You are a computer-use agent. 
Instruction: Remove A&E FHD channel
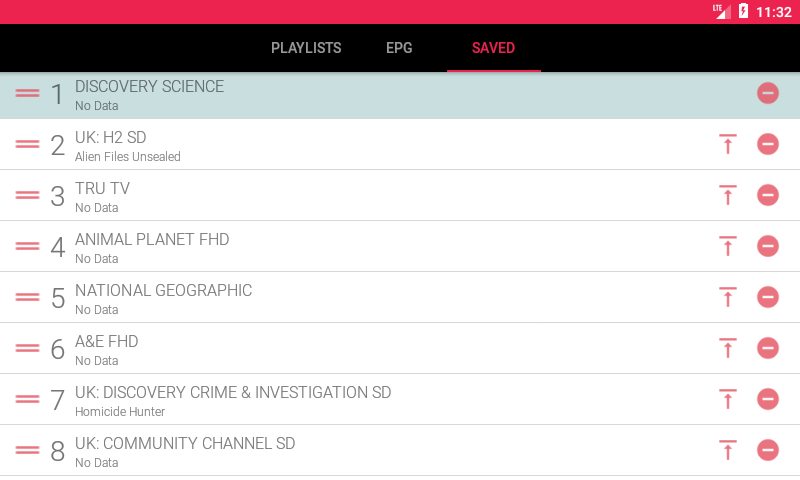767,348
